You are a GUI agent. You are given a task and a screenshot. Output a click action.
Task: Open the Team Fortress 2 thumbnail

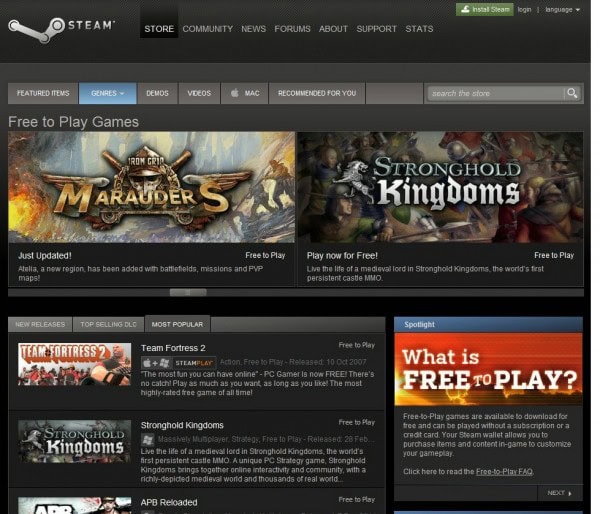click(74, 365)
